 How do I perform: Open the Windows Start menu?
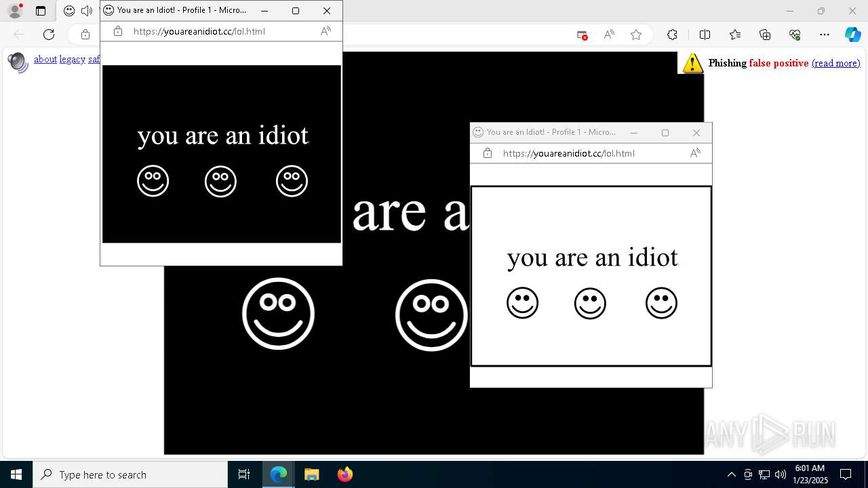16,474
